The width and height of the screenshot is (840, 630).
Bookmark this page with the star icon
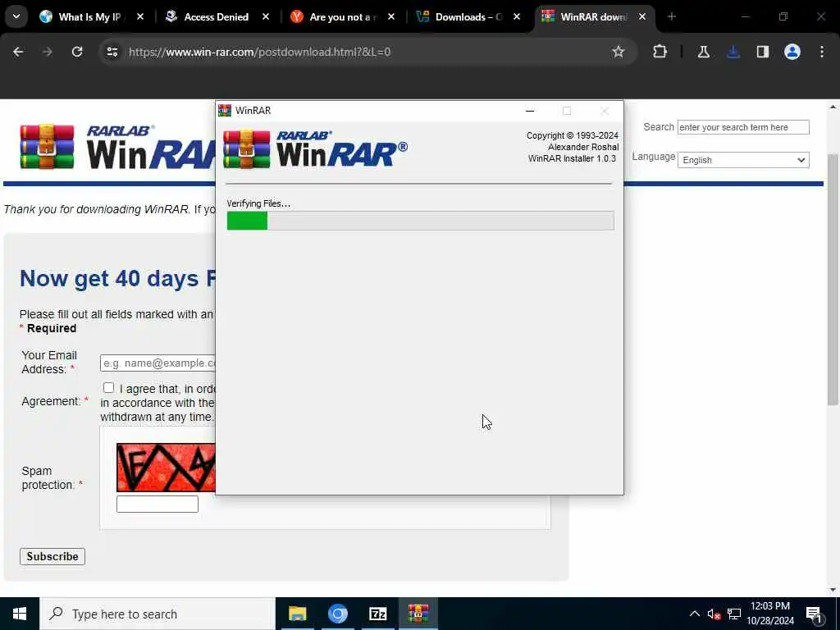619,52
